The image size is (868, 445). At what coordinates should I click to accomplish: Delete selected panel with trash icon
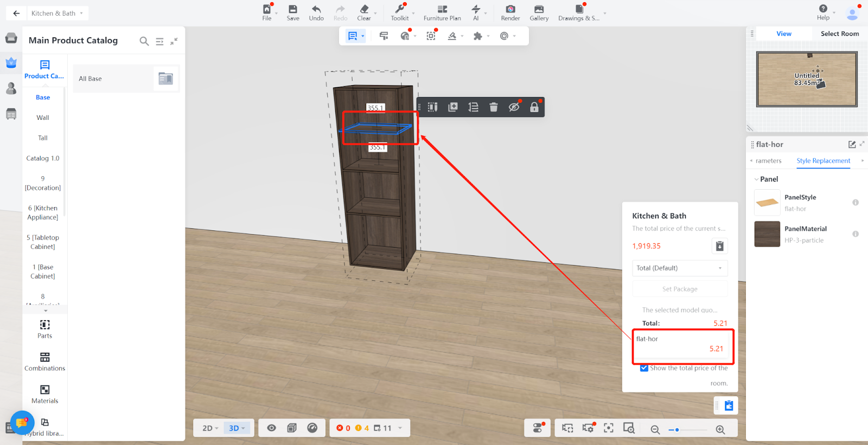tap(493, 107)
